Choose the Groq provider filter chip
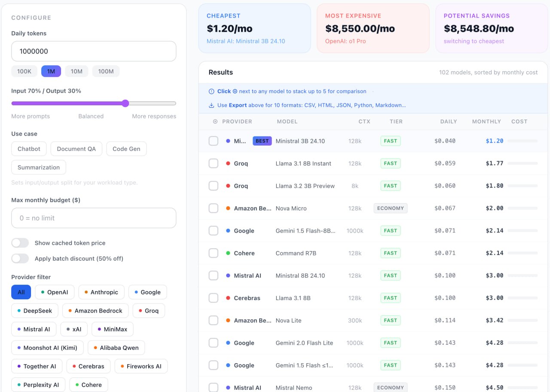The width and height of the screenshot is (550, 392). pyautogui.click(x=149, y=311)
